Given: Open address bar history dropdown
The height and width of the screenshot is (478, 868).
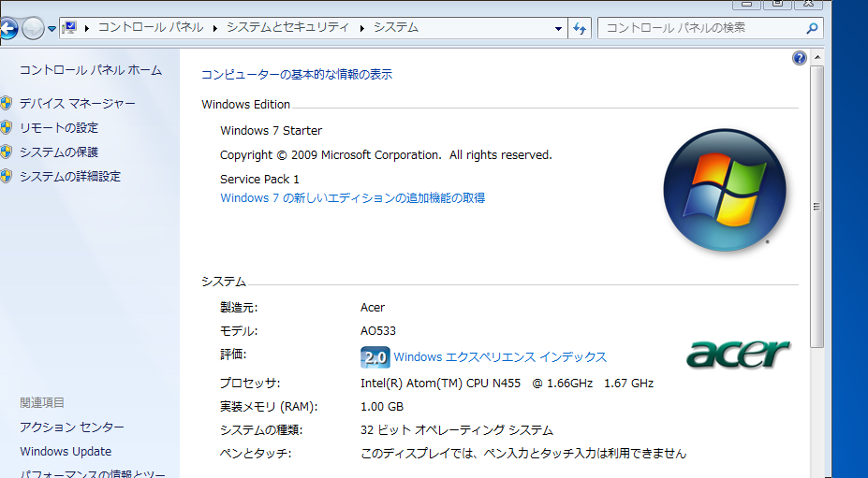Looking at the screenshot, I should 558,28.
